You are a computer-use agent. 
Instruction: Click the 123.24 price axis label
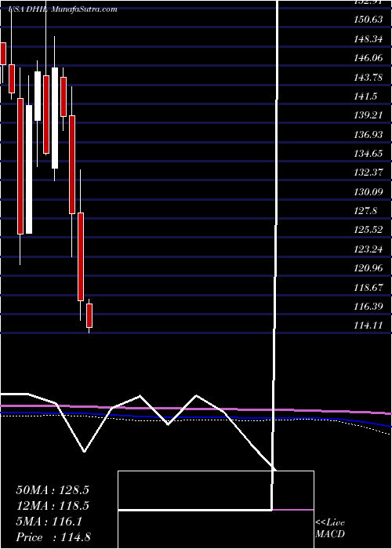tap(368, 249)
